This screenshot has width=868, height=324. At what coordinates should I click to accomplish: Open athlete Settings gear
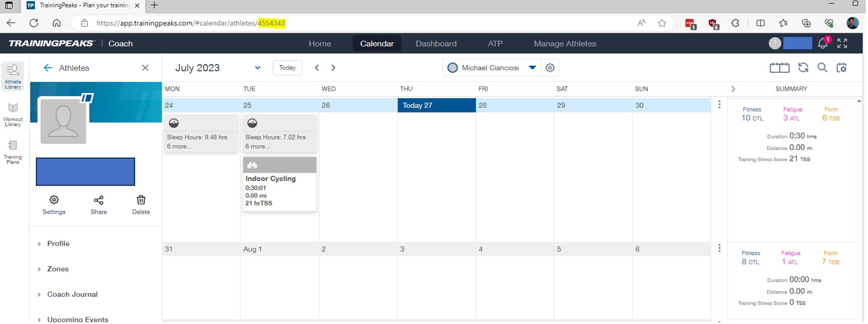[x=54, y=205]
